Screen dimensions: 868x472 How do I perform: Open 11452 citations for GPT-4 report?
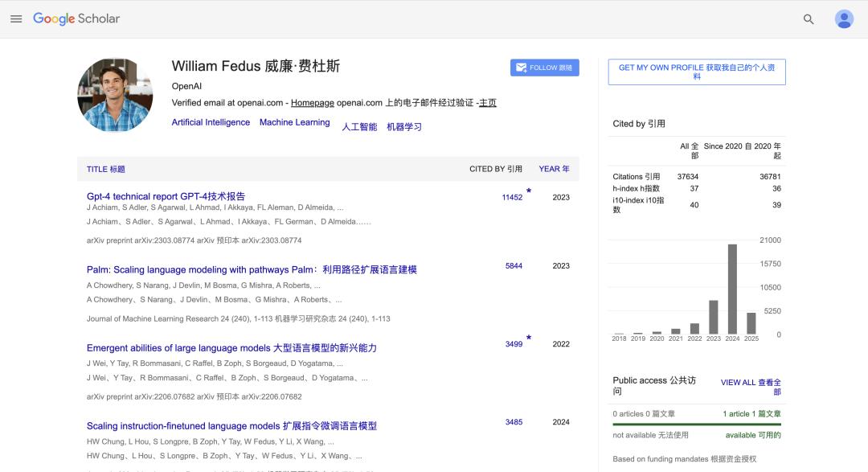512,197
